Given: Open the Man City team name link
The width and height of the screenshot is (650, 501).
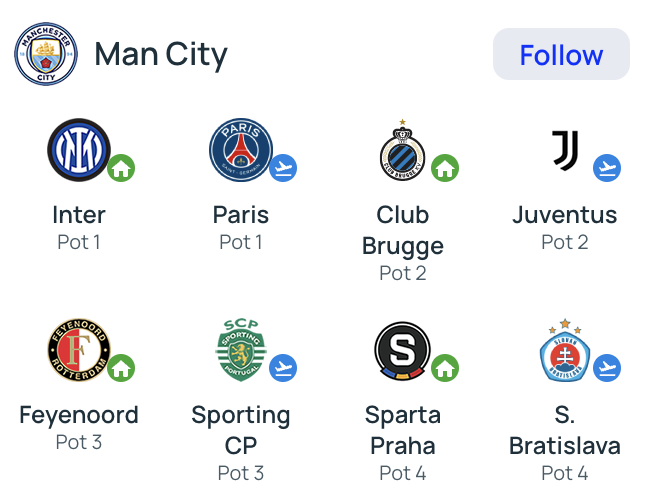Looking at the screenshot, I should 161,55.
